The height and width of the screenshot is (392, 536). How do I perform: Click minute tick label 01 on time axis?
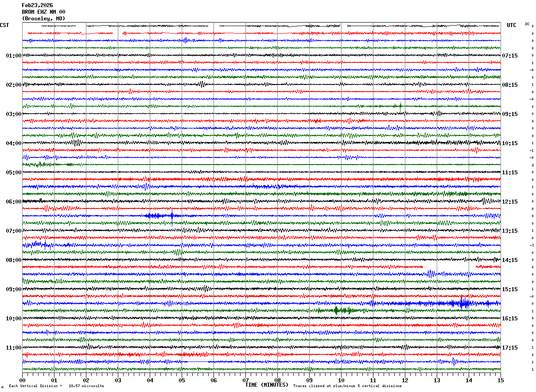pyautogui.click(x=54, y=380)
